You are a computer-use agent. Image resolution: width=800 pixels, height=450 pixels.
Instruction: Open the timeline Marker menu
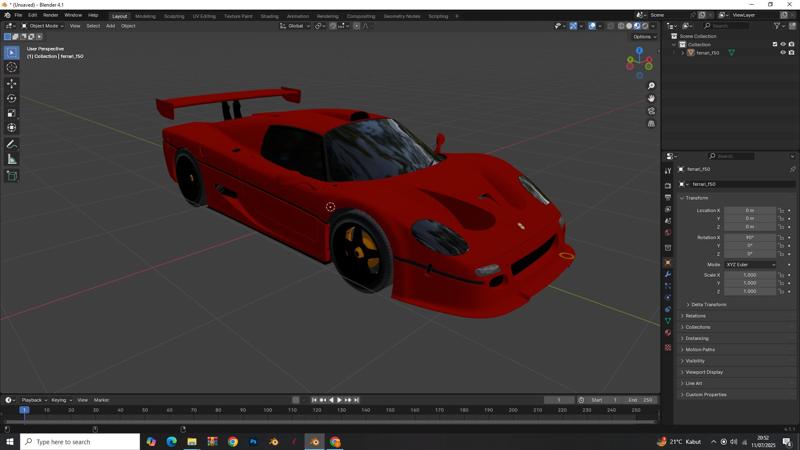(102, 400)
